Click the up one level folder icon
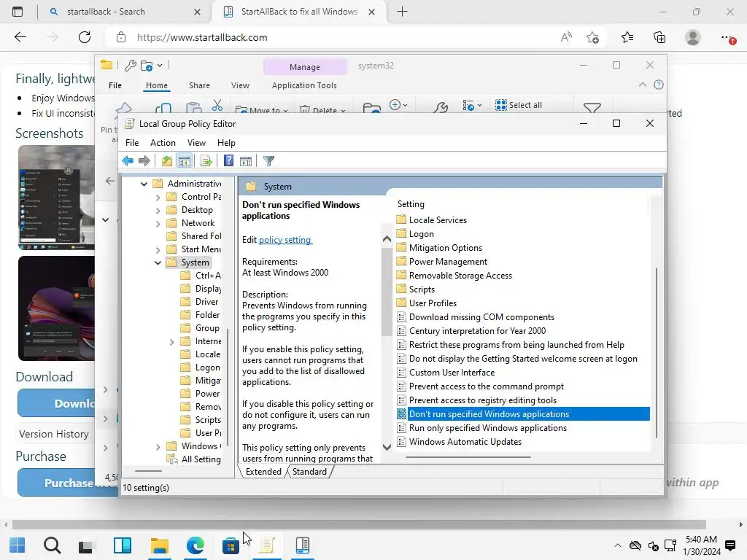 (x=167, y=161)
